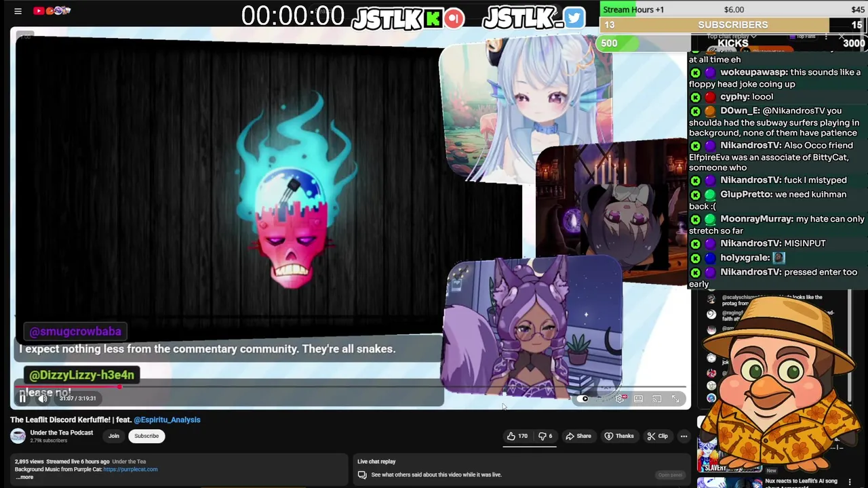Click the green X badge beside wokeupawasp
The image size is (868, 488).
click(695, 73)
